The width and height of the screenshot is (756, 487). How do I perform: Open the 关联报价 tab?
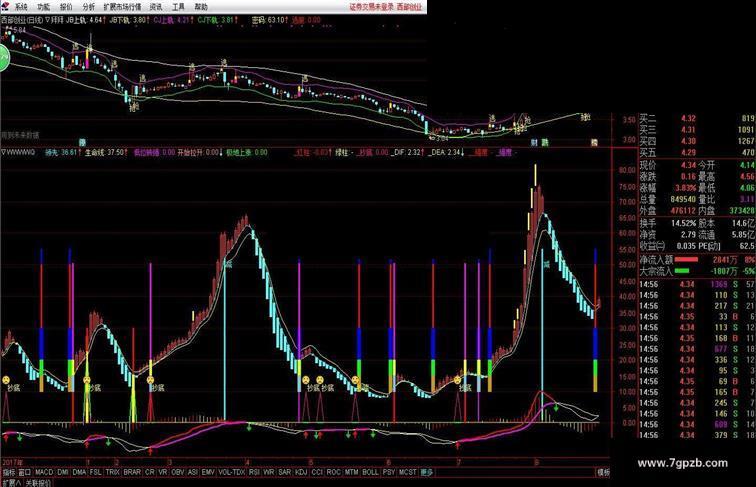(38, 482)
